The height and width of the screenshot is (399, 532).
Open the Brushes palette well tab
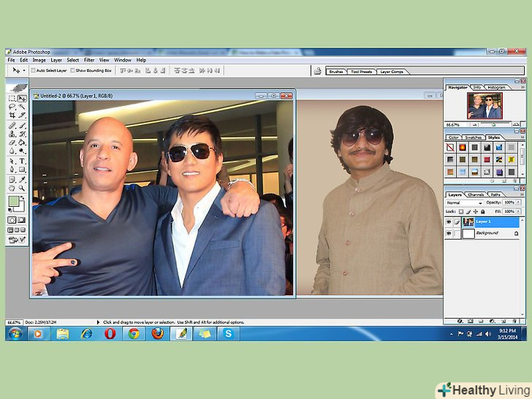[x=336, y=72]
